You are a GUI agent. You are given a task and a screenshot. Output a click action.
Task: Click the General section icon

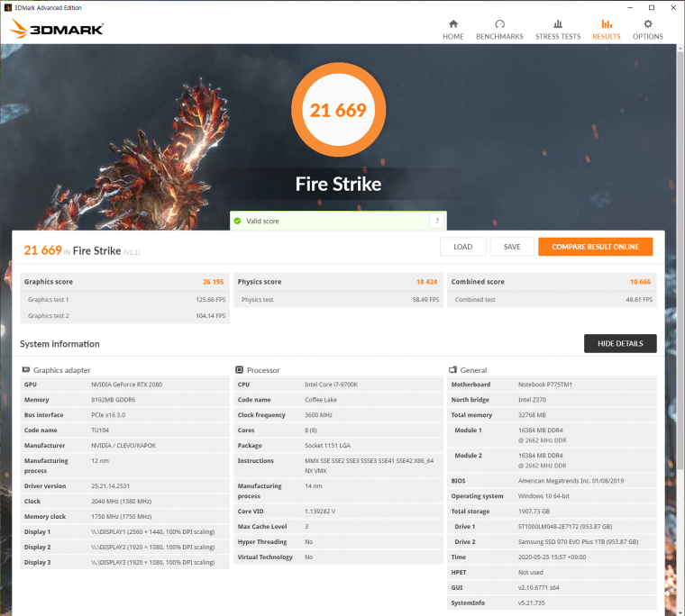[452, 370]
